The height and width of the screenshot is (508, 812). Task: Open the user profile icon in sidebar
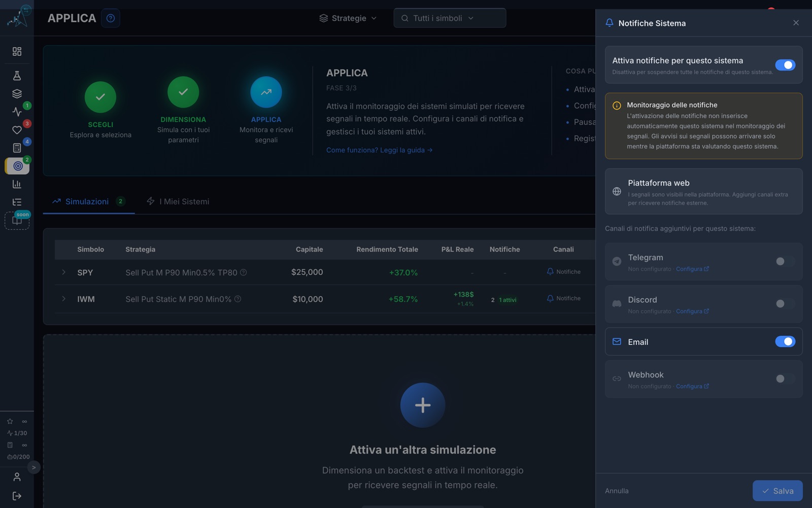tap(17, 477)
